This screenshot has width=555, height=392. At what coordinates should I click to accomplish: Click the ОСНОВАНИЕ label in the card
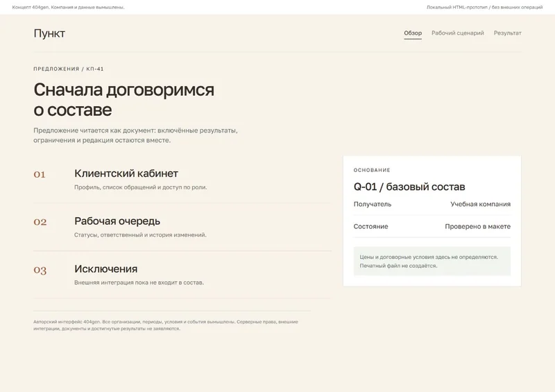tap(372, 170)
